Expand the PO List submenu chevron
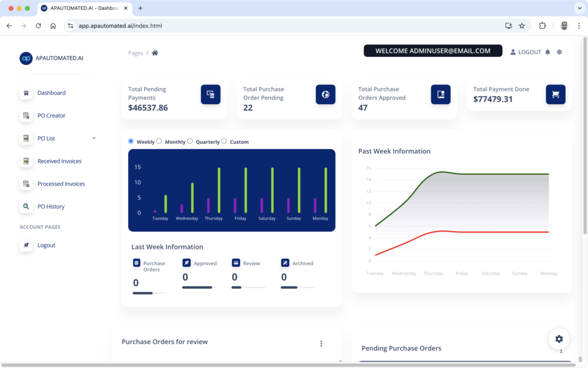Image resolution: width=588 pixels, height=368 pixels. [94, 138]
